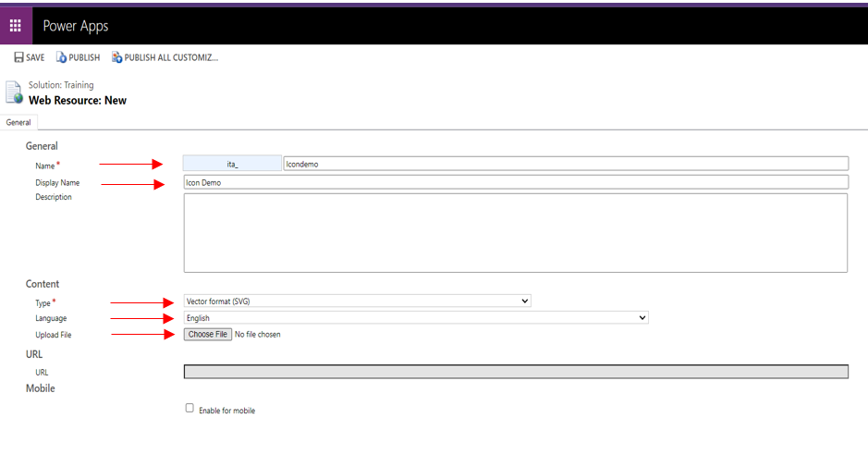
Task: Click the Power Apps title in header
Action: pyautogui.click(x=76, y=26)
